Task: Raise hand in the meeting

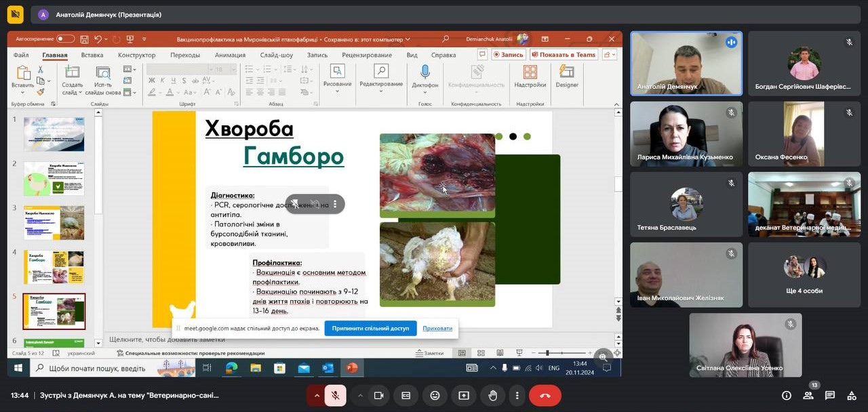Action: [x=493, y=396]
